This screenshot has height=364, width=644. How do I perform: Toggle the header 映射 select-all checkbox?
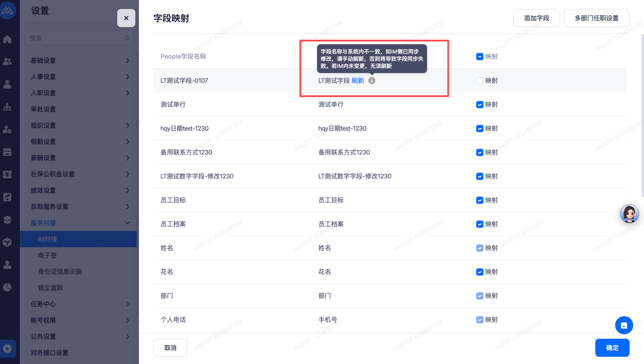coord(479,57)
